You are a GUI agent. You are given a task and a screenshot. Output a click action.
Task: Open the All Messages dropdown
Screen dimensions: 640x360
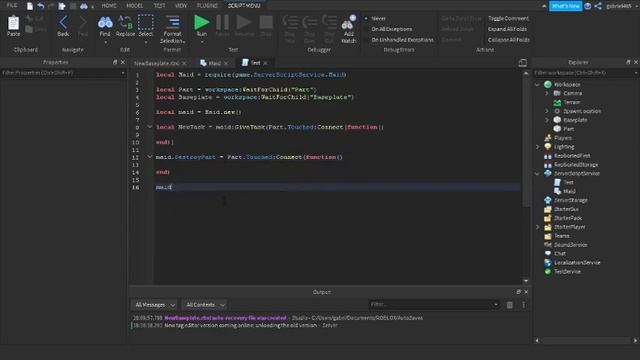pos(154,305)
